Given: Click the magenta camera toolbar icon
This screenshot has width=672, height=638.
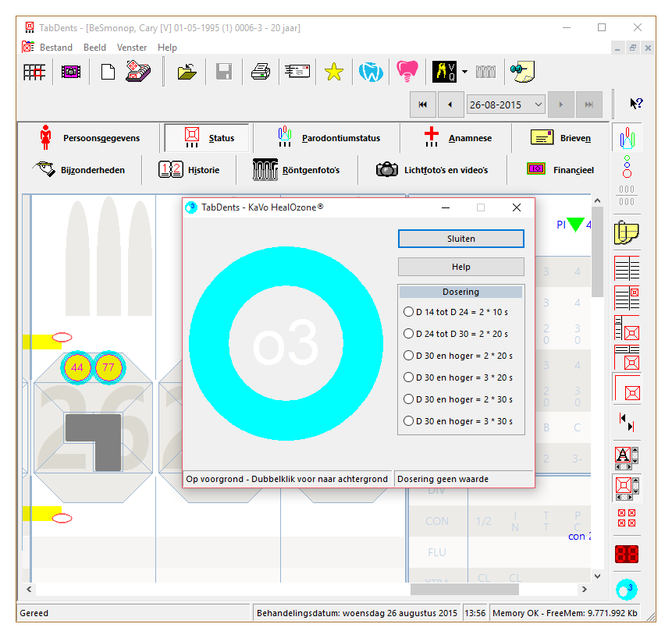Looking at the screenshot, I should click(71, 72).
